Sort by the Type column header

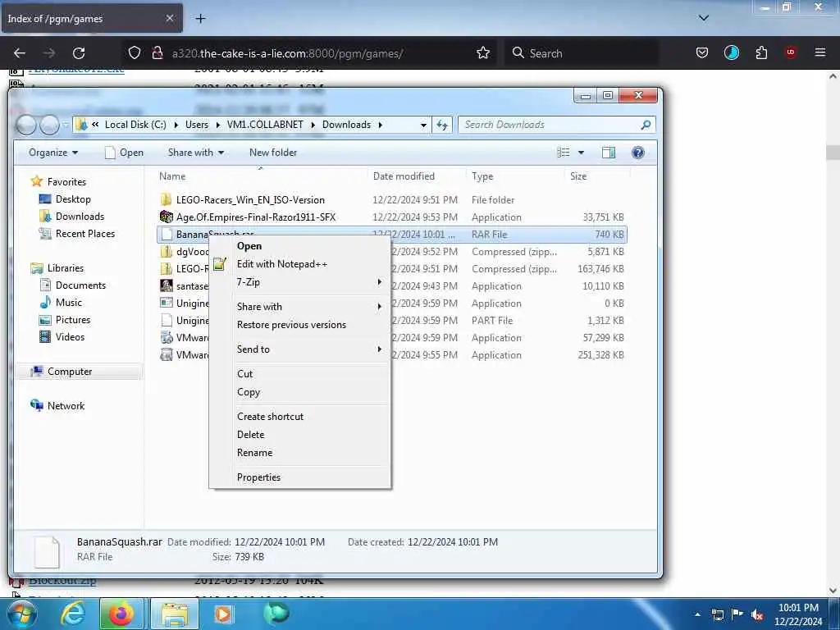click(515, 176)
